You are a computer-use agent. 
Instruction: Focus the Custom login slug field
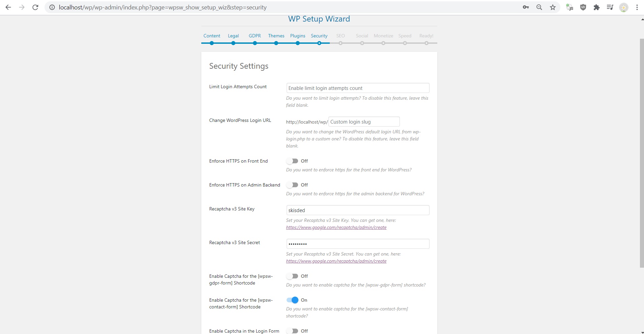tap(364, 122)
